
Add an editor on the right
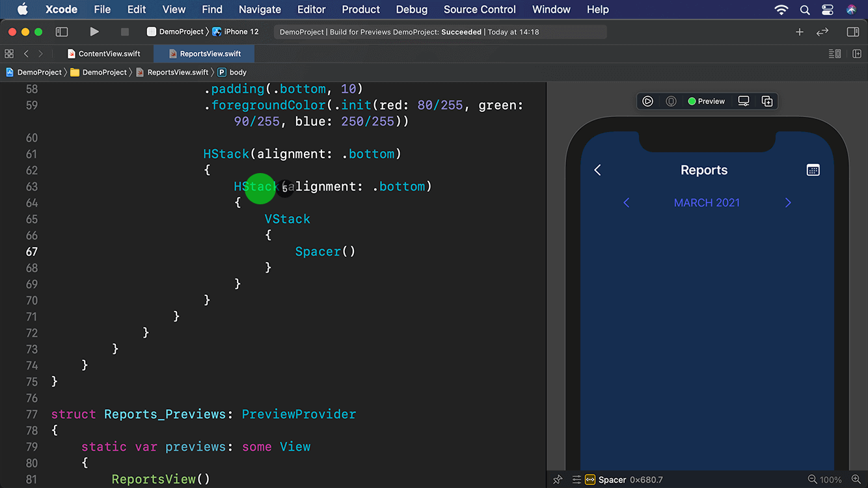click(x=857, y=54)
